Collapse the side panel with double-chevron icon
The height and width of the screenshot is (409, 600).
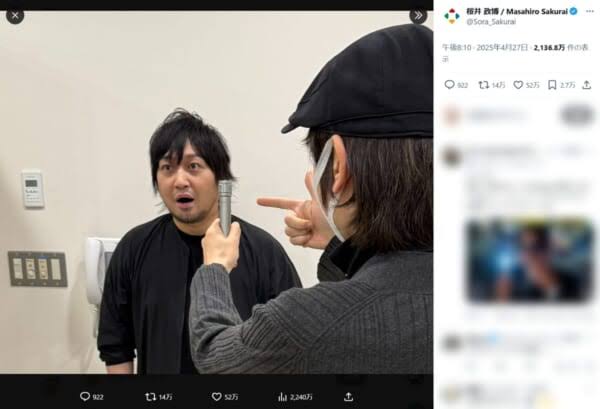click(418, 16)
